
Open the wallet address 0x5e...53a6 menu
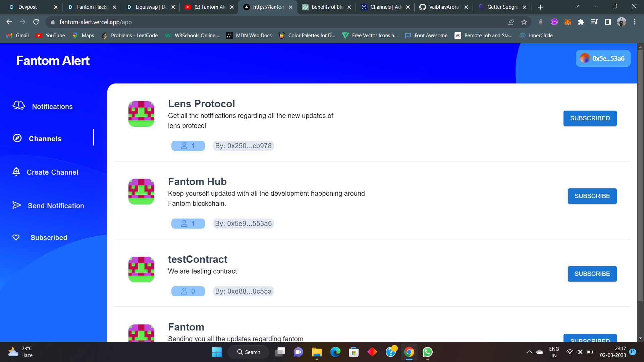pos(603,58)
